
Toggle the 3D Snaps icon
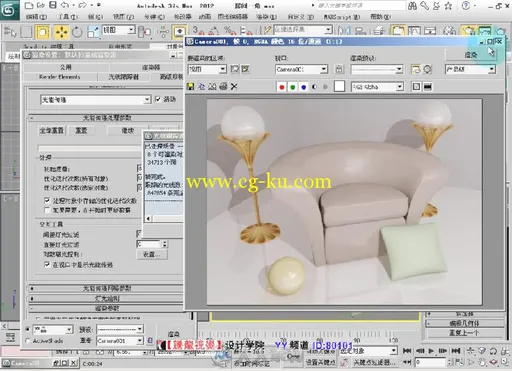(x=198, y=31)
